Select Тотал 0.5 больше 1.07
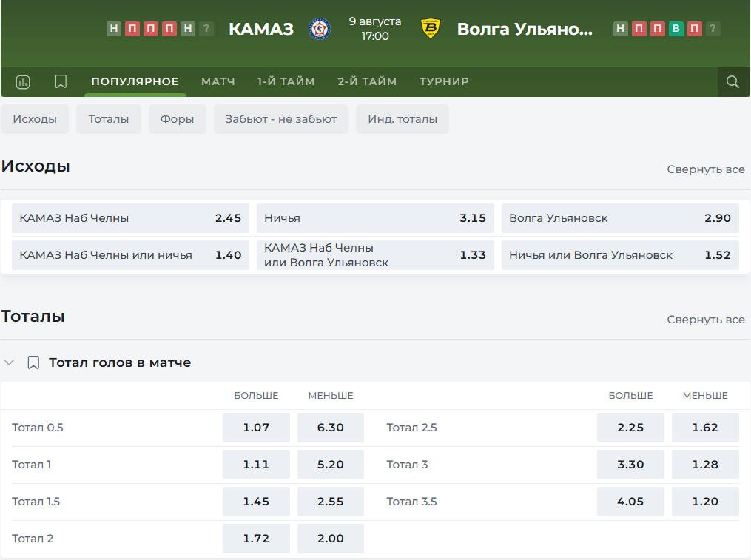Image resolution: width=751 pixels, height=560 pixels. 256,428
